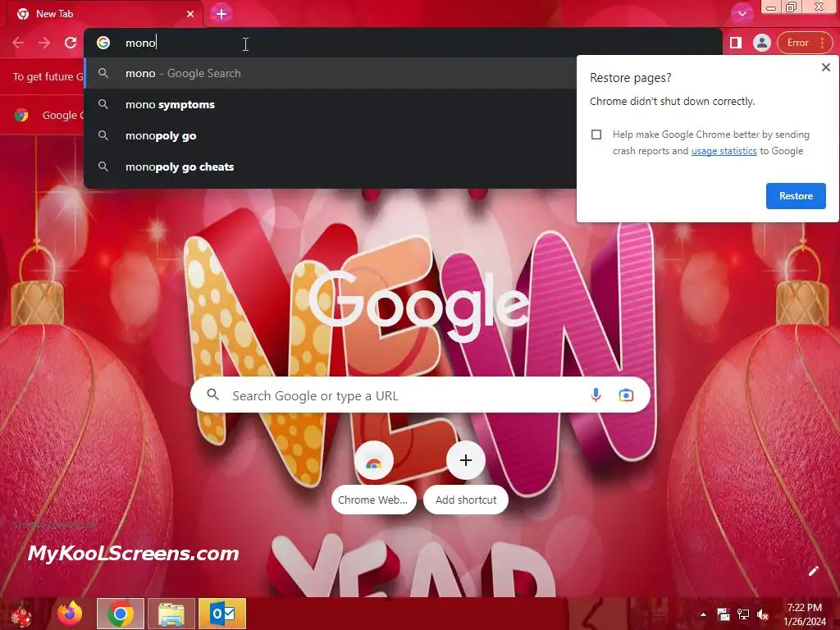
Task: Show hidden tray icons arrow
Action: tap(703, 614)
